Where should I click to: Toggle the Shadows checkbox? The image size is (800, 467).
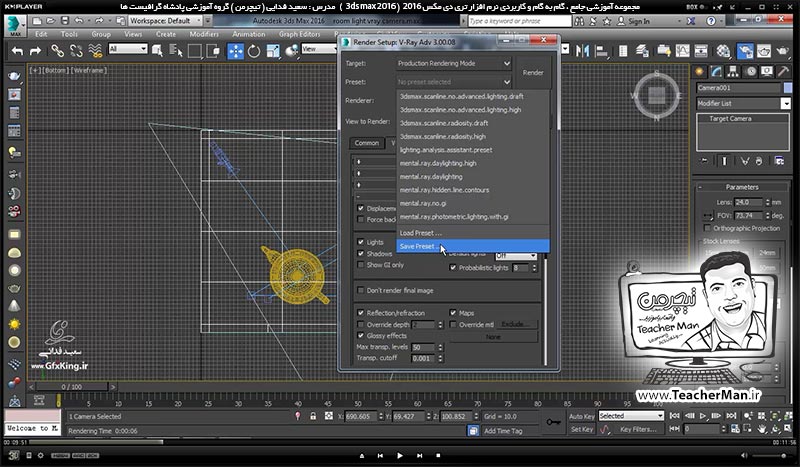pos(361,254)
